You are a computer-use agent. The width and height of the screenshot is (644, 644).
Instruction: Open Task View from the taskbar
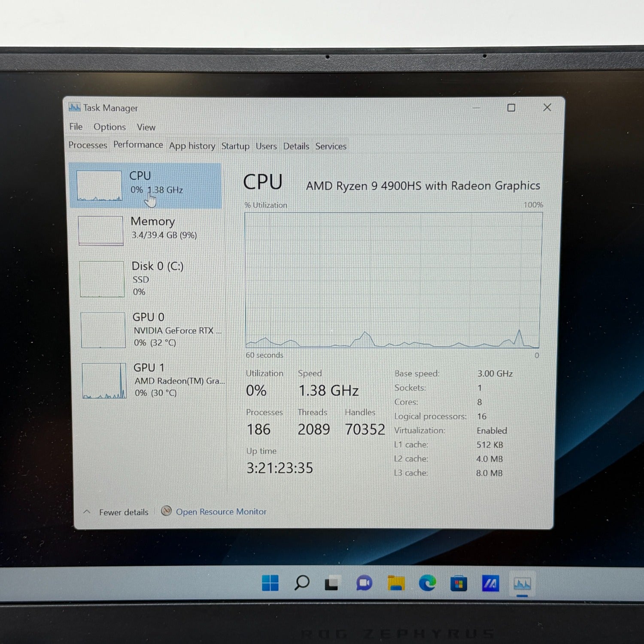pyautogui.click(x=333, y=583)
